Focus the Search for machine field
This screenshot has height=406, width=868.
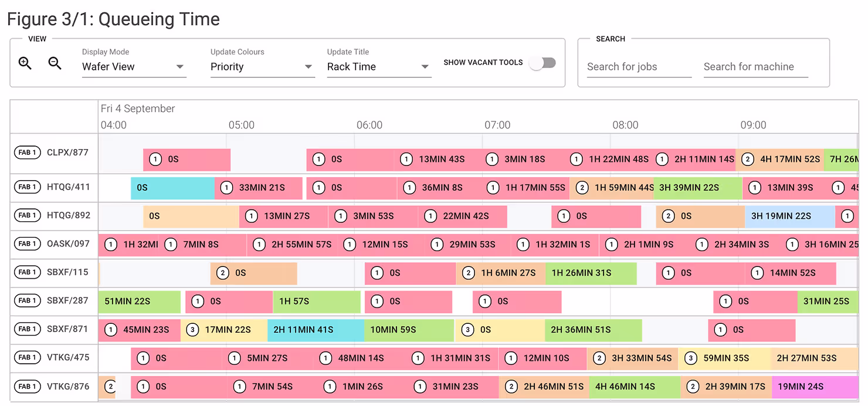pos(756,67)
